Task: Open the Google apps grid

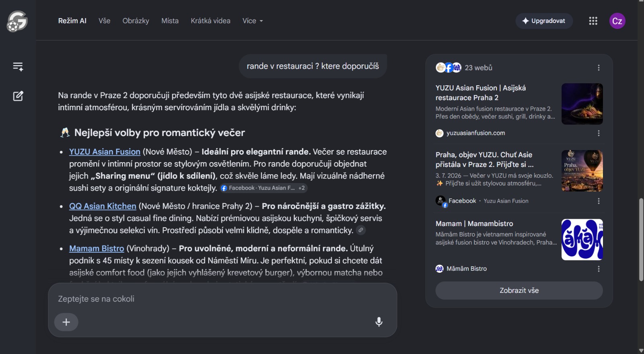Action: (x=593, y=21)
